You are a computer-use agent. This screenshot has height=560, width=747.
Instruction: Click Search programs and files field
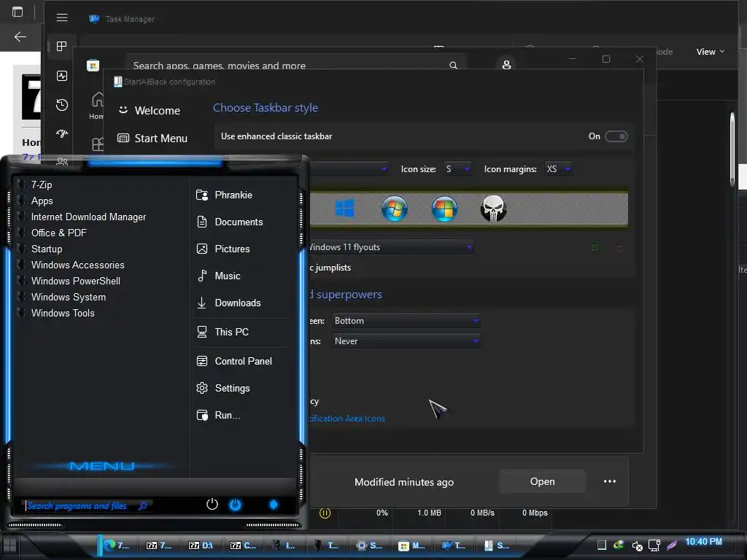click(x=86, y=505)
